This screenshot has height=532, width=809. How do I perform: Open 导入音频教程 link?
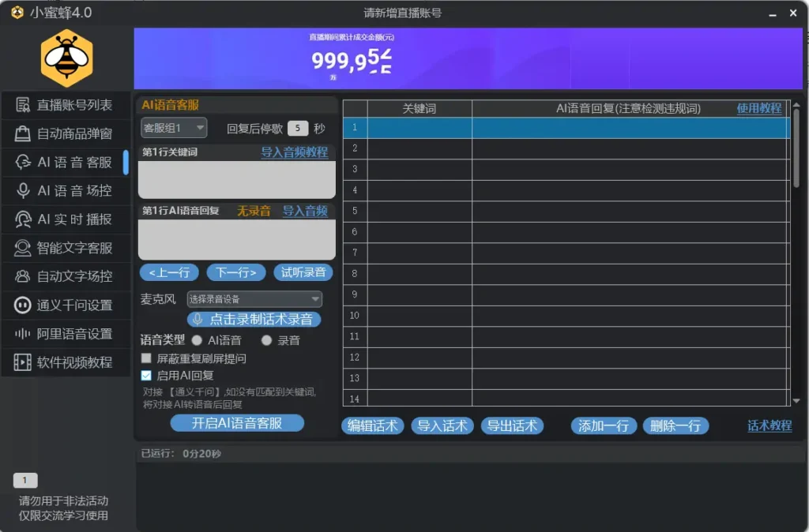click(x=294, y=152)
